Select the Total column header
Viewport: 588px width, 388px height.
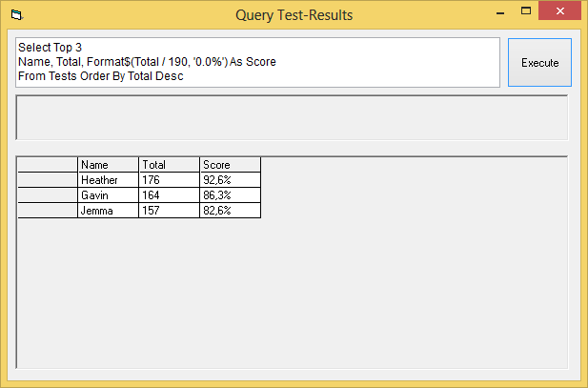pyautogui.click(x=169, y=165)
